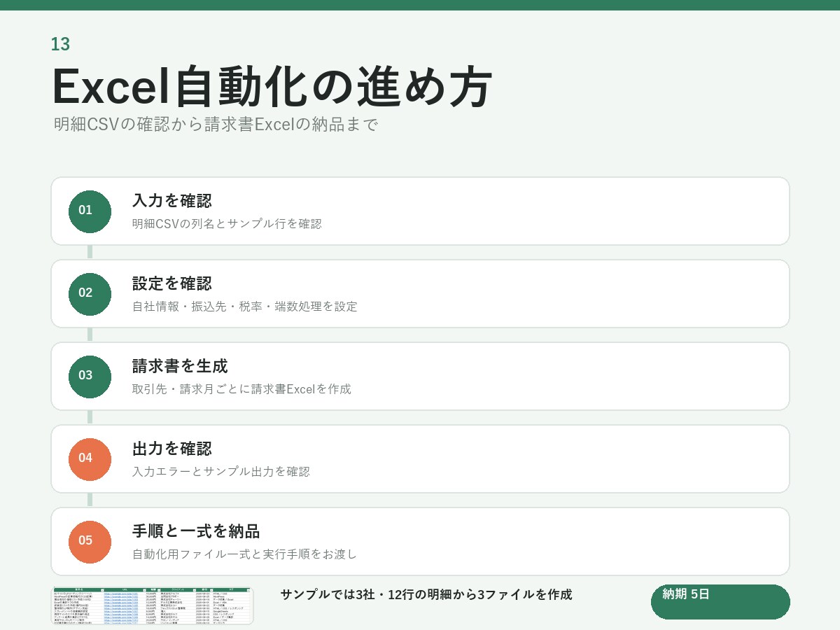This screenshot has width=840, height=630.
Task: Click the text 自動化用ファイル一式と実行手順をお渡し
Action: pos(245,554)
